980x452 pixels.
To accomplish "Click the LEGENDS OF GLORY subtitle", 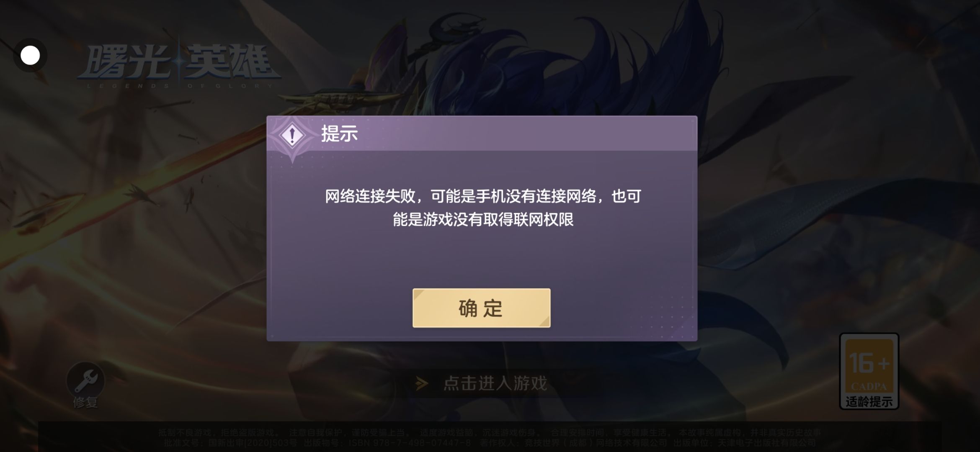I will 180,86.
